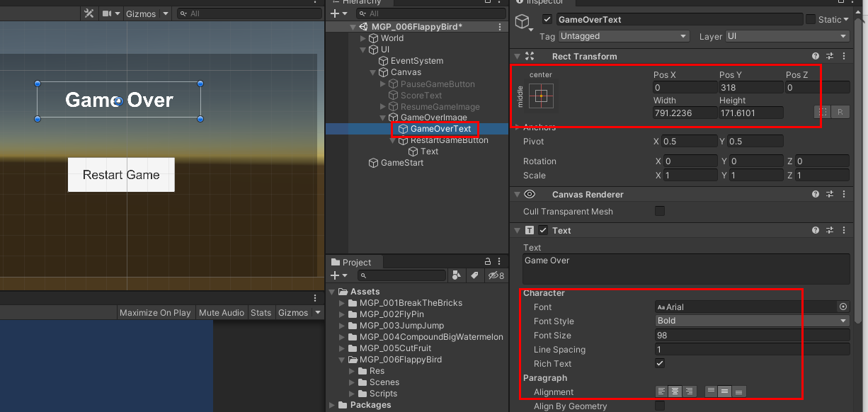Select the Text child object in Hierarchy

click(430, 151)
